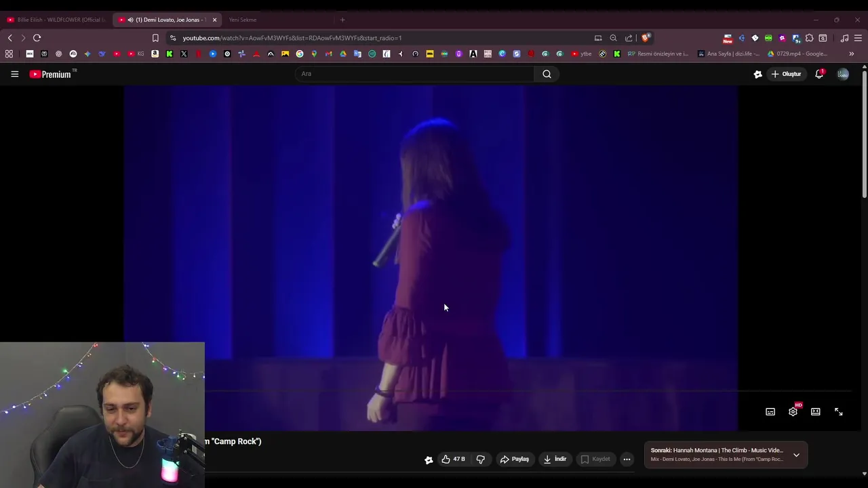Click the browser address bar URL
The height and width of the screenshot is (488, 868).
point(292,38)
